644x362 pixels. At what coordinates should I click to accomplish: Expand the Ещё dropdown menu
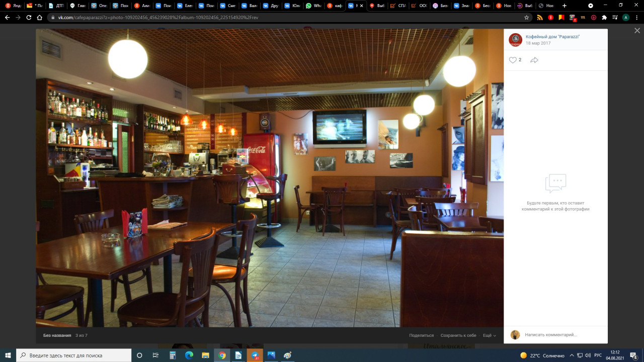pyautogui.click(x=489, y=335)
